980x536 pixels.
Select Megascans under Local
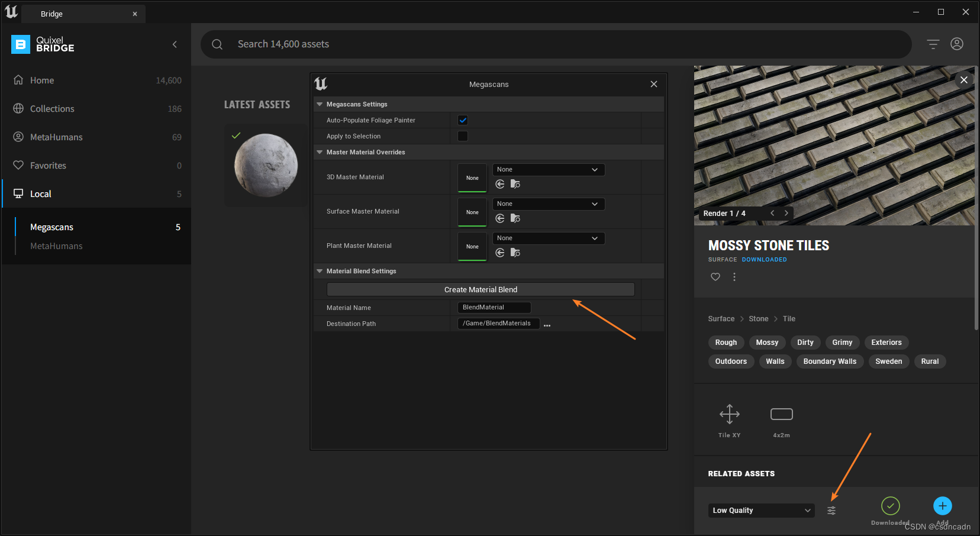pyautogui.click(x=51, y=227)
